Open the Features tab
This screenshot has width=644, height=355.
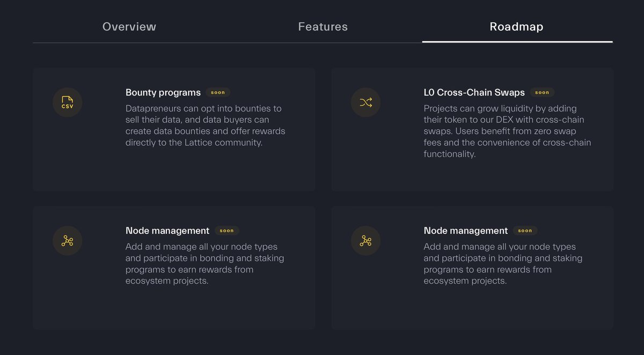coord(323,27)
